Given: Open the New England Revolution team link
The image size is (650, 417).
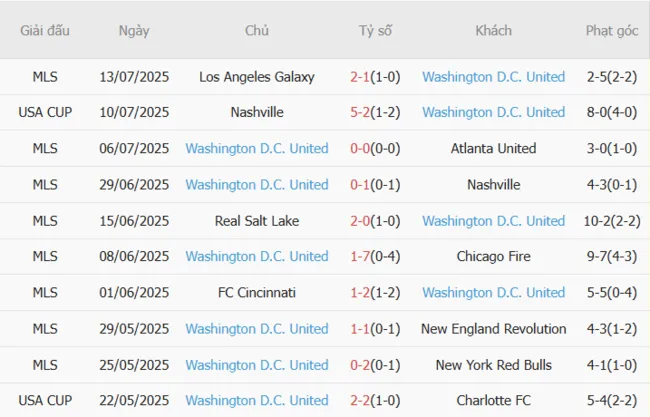Looking at the screenshot, I should pos(493,329).
